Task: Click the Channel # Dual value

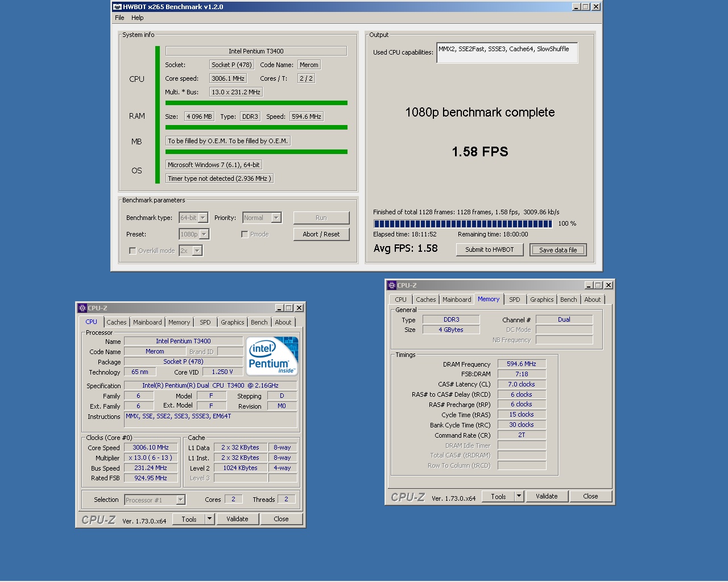Action: pos(564,319)
